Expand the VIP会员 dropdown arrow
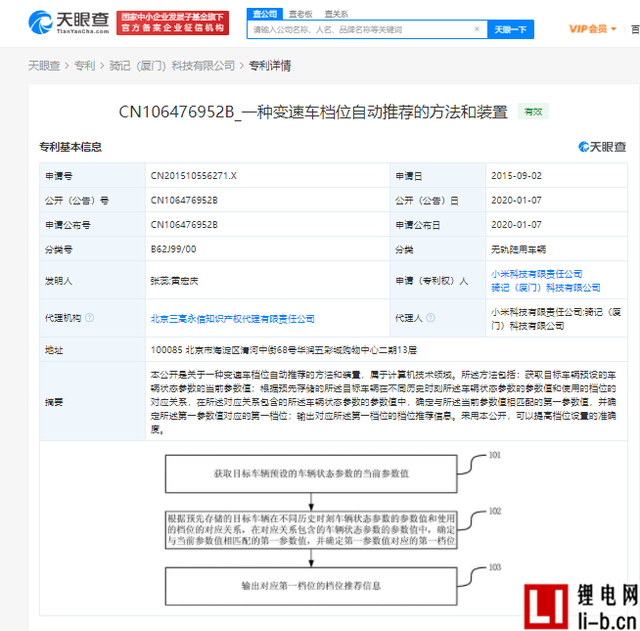 tap(613, 29)
